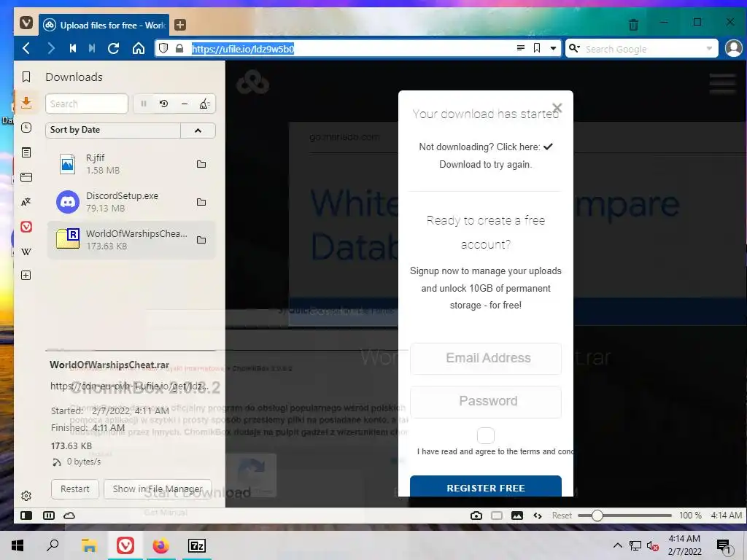Reload the current page
Screen dimensions: 747x560
coord(113,48)
